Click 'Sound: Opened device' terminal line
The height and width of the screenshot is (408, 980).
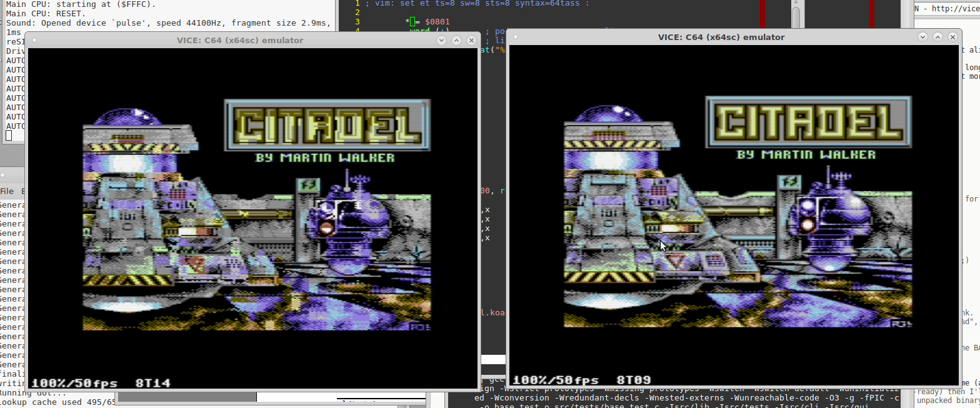coord(169,23)
